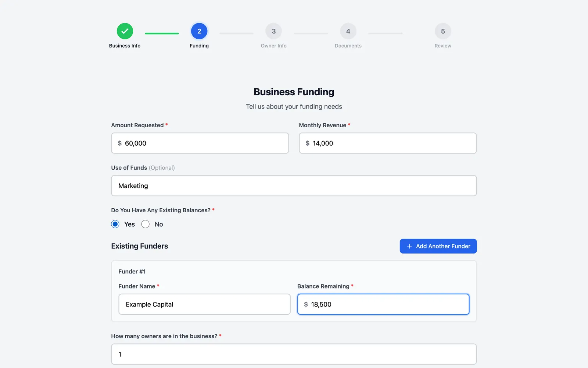Click the Documents step label

348,46
